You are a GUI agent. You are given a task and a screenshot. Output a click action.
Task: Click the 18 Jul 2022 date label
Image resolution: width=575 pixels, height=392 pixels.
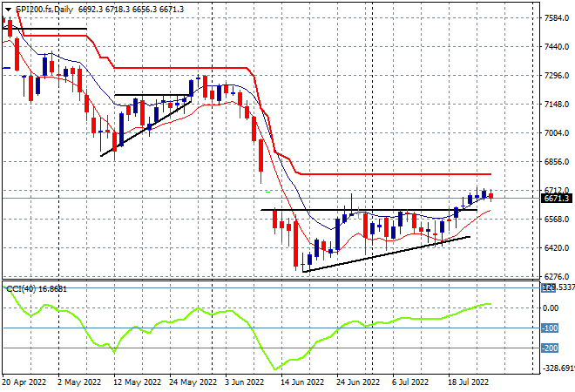[469, 382]
